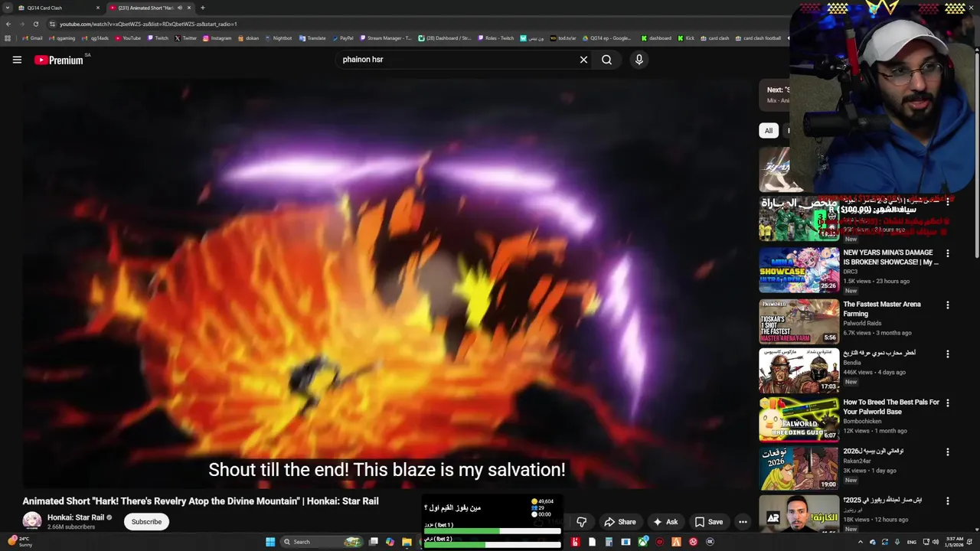
Task: Open Fastest Master Arena video thumbnail
Action: (799, 321)
